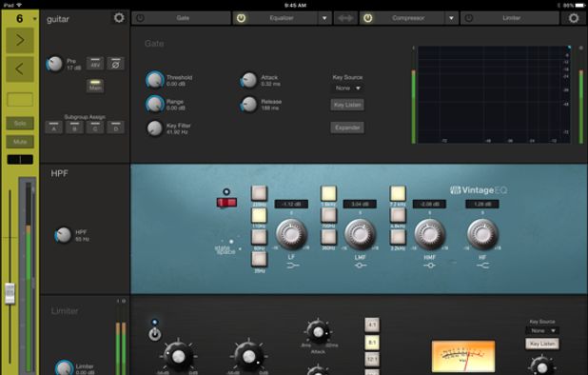Screen dimensions: 588x375
Task: Toggle the Compressor power icon
Action: tap(368, 18)
